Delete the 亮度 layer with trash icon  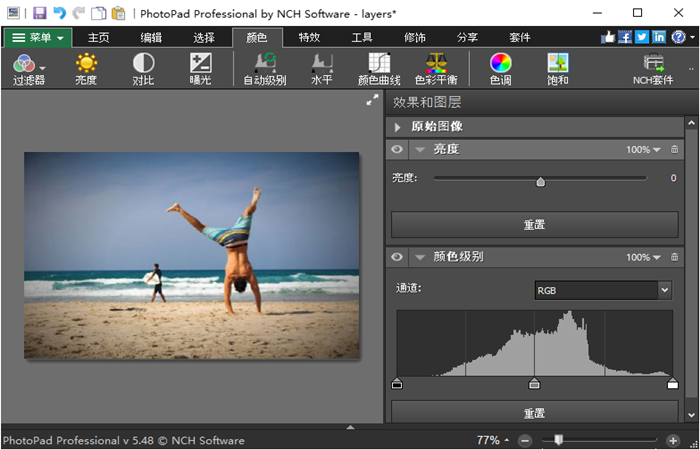coord(674,149)
